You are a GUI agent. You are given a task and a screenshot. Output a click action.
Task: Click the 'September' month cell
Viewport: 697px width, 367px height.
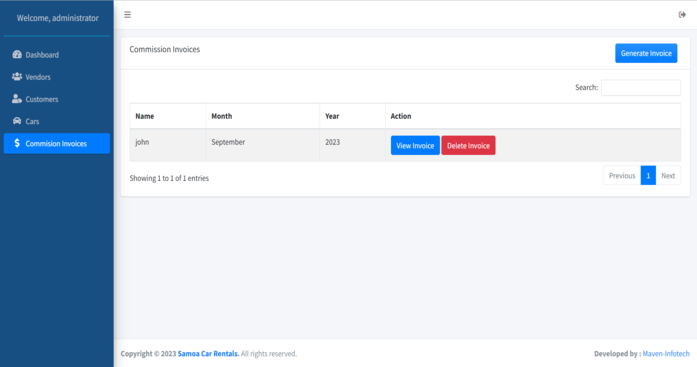262,145
